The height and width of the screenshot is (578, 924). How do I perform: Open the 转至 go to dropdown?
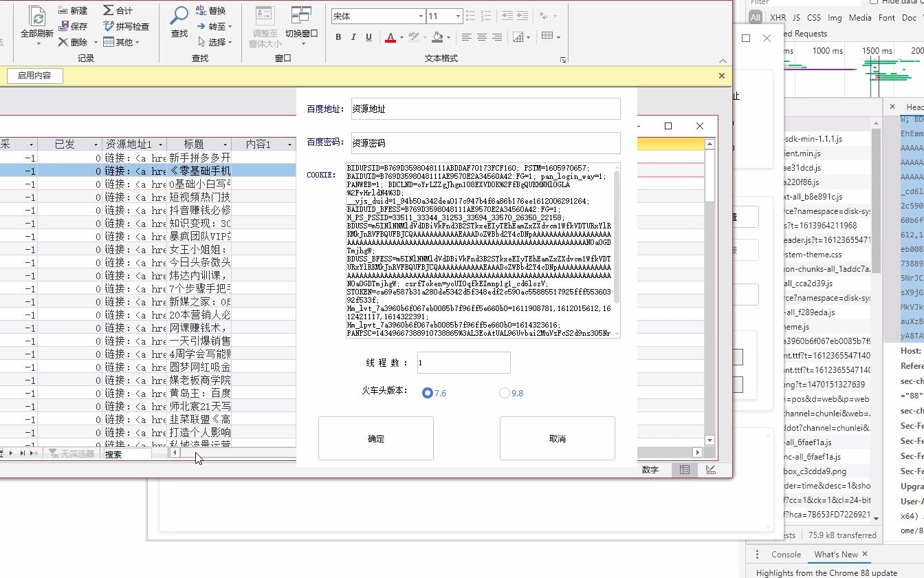(x=214, y=26)
